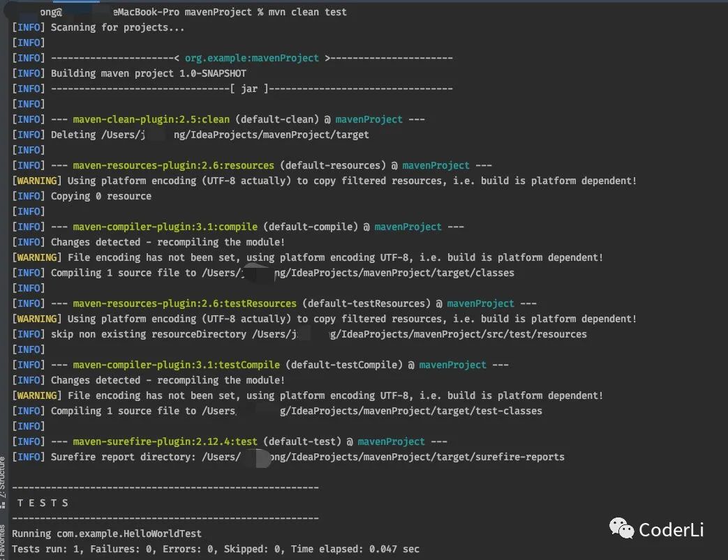Screen dimensions: 728x560
Task: Click the '(default-clean)' execution text
Action: coord(277,119)
